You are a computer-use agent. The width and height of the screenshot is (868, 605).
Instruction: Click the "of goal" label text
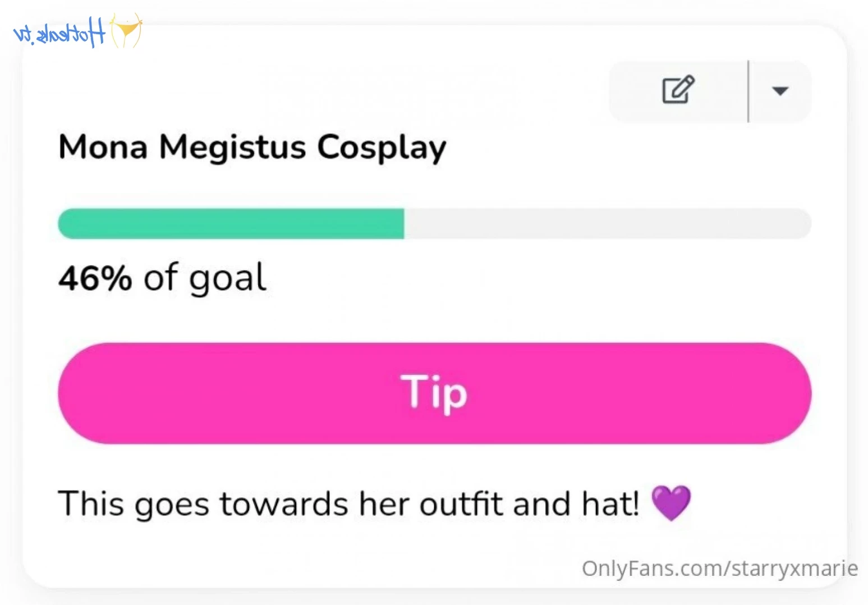point(205,278)
